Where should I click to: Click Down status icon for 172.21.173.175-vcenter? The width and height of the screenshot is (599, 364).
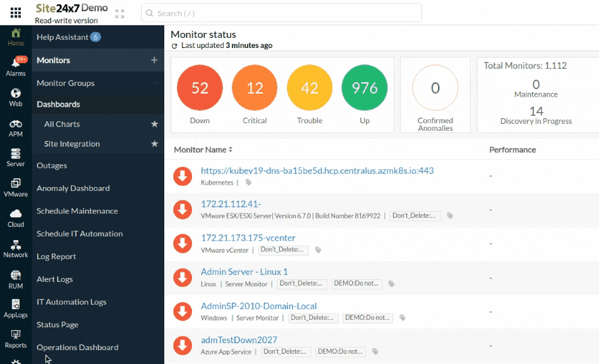183,244
